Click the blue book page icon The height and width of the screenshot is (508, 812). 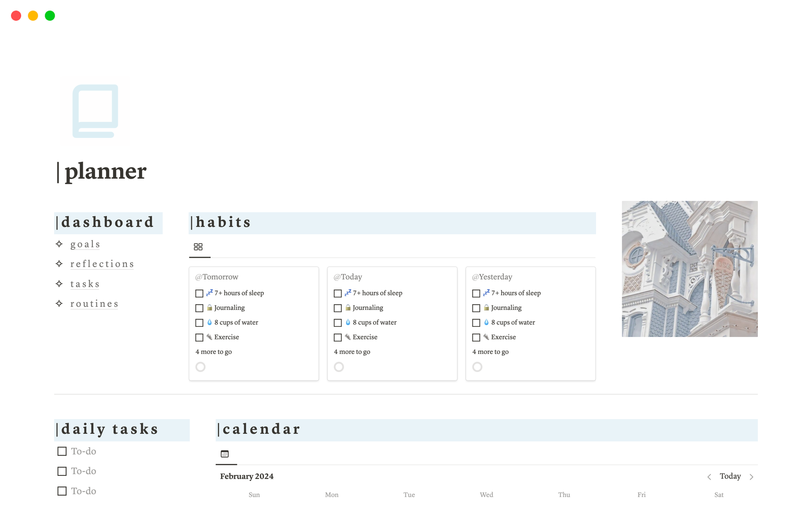coord(95,111)
